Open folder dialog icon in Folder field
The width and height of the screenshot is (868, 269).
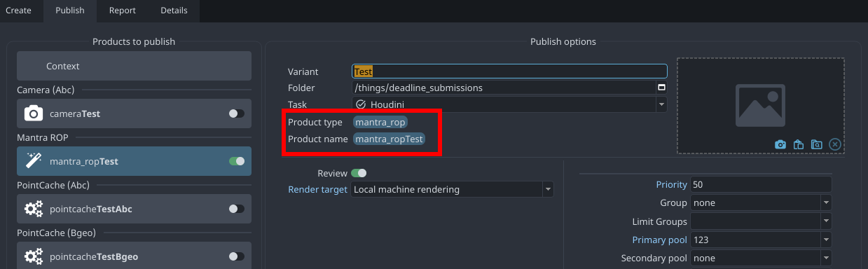point(661,88)
